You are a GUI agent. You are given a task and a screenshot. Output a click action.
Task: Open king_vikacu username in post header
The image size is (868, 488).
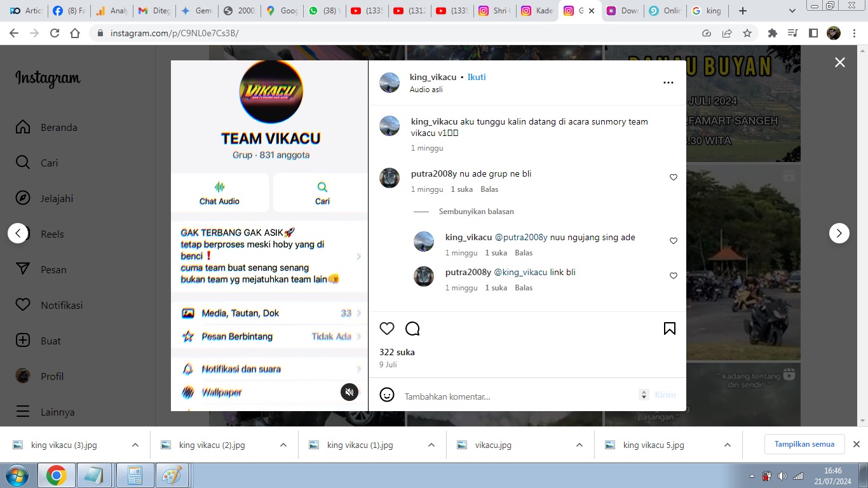(433, 77)
